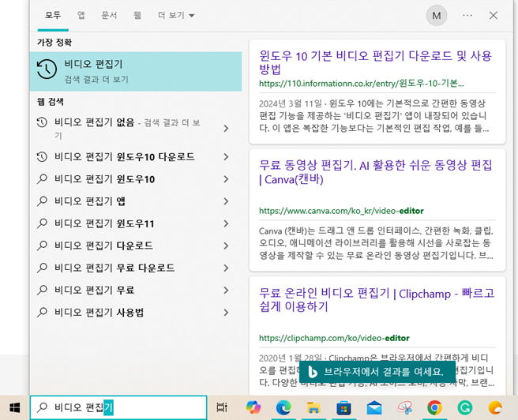
Task: Select the 비디오 편집기 무료 다운로드 suggestion text
Action: point(114,268)
